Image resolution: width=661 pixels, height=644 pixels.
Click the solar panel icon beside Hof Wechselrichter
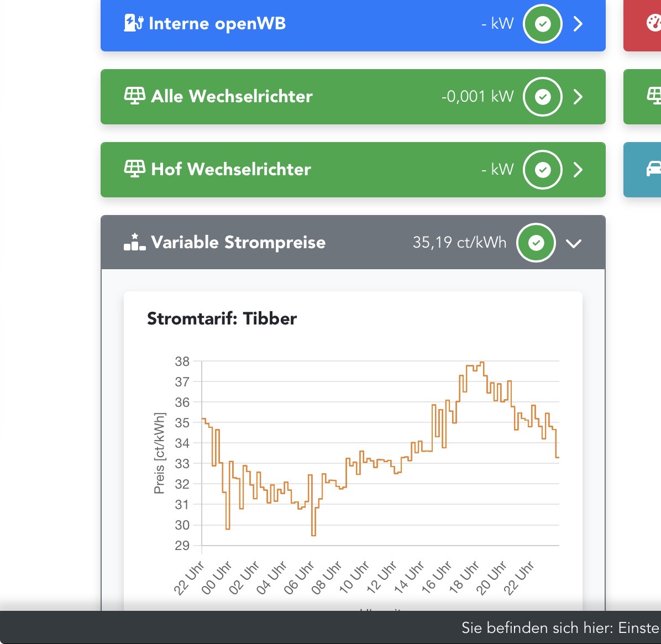134,169
